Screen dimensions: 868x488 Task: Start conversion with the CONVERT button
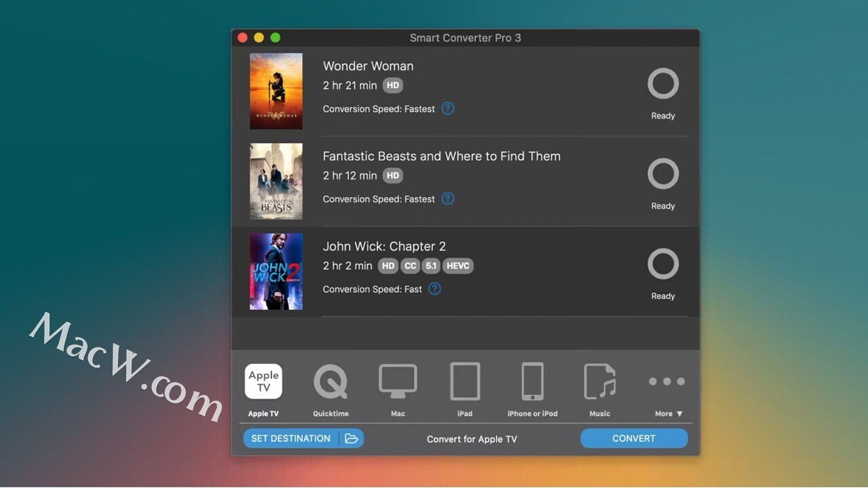634,439
